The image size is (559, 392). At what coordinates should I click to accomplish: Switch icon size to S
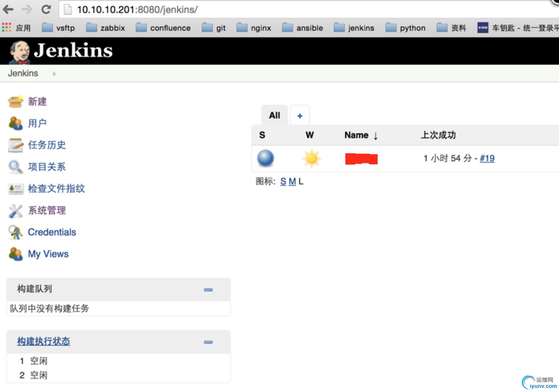[x=283, y=182]
